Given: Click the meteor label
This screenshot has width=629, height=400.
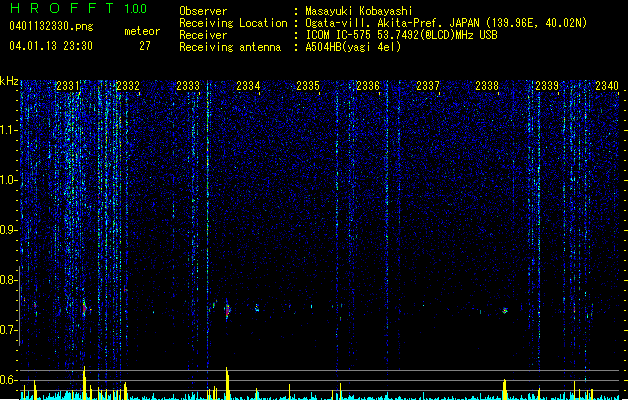Looking at the screenshot, I should point(142,31).
